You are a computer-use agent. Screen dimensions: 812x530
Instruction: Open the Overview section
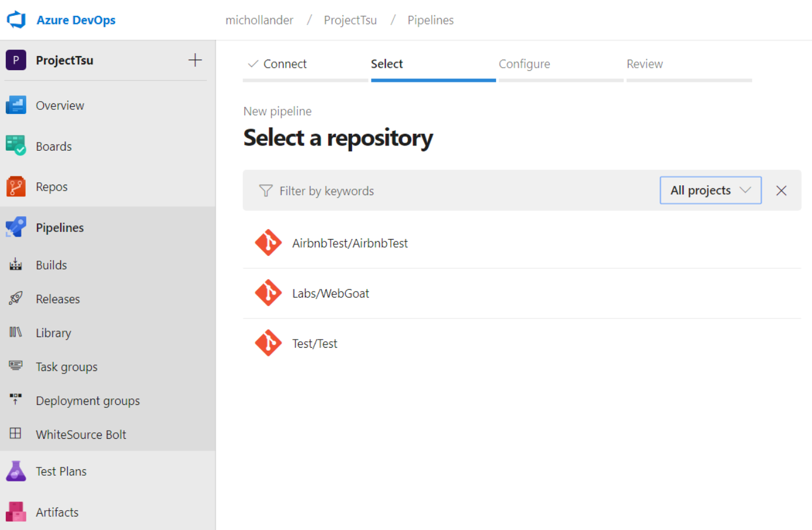[60, 105]
